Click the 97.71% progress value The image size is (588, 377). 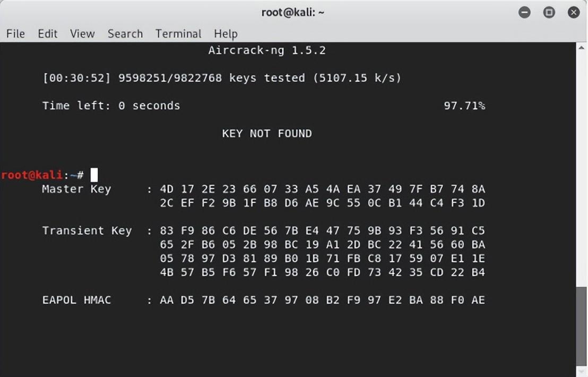tap(464, 106)
